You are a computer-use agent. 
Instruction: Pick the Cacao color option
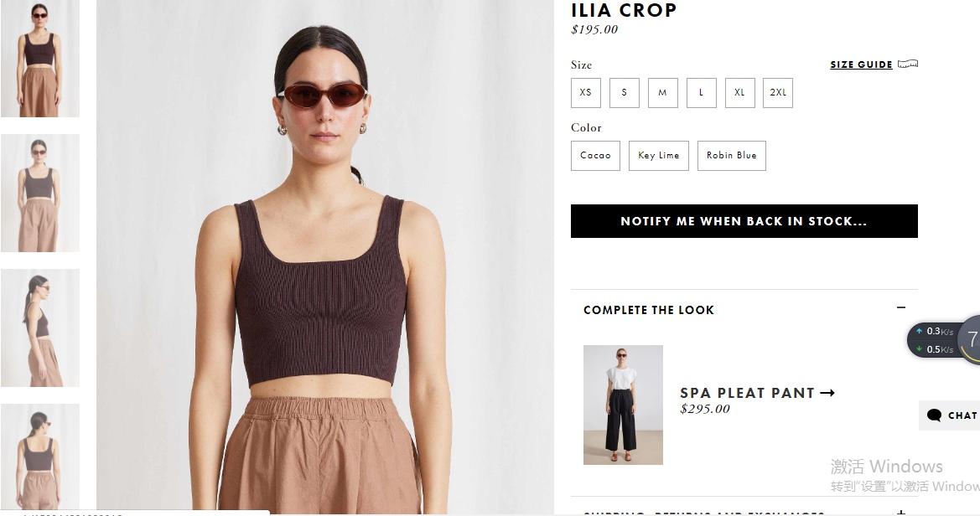(x=595, y=156)
